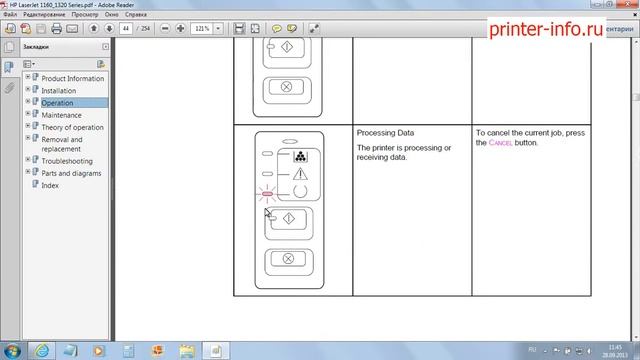Open the attachments paperclip panel icon
Viewport: 640px width, 360px height.
(9, 87)
